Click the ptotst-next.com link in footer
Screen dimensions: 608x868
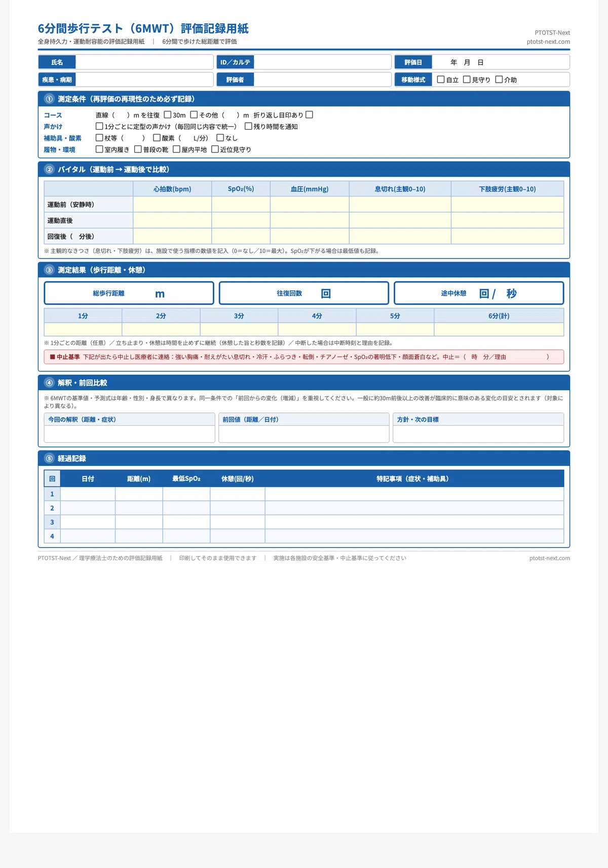coord(550,558)
